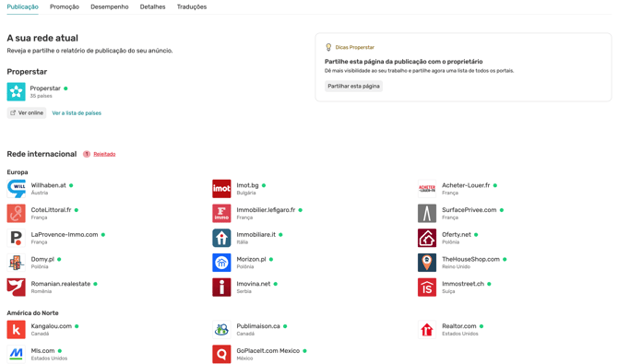Screen dimensions: 618x364
Task: Click the green status dot next to Properstar
Action: click(x=65, y=88)
